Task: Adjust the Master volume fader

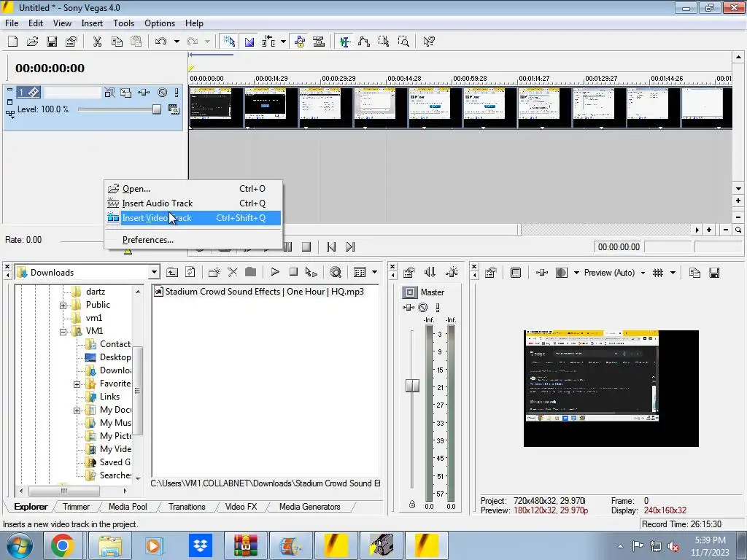Action: [413, 385]
